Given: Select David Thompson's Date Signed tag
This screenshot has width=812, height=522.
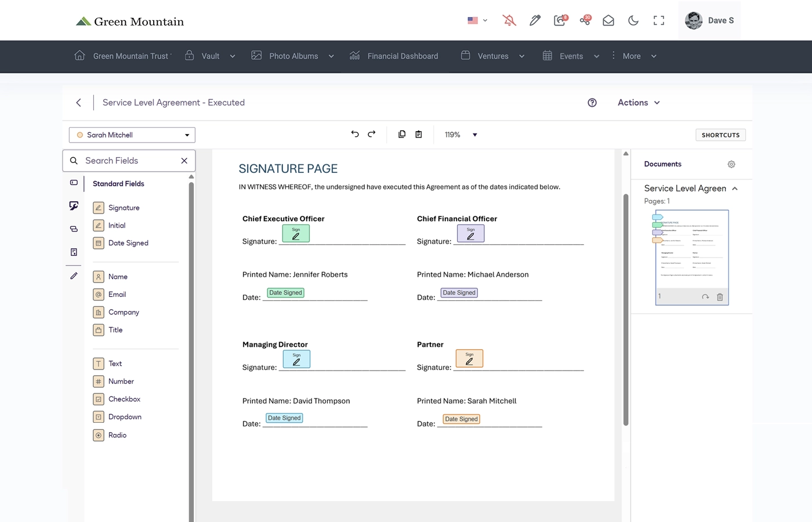Looking at the screenshot, I should click(284, 418).
